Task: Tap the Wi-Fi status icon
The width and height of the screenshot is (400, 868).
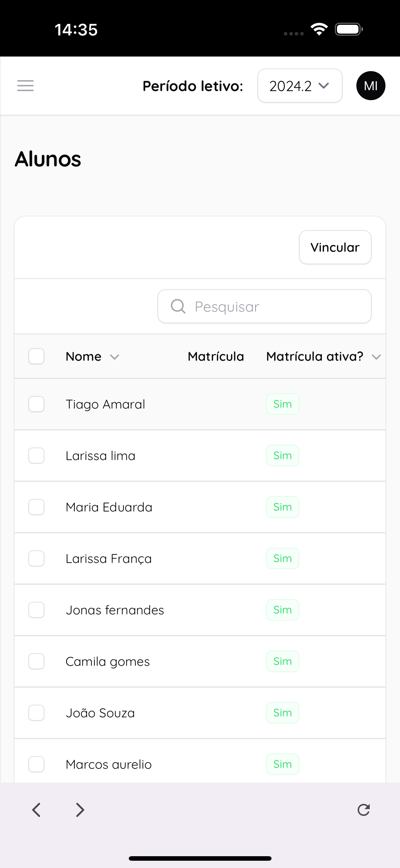Action: point(319,29)
